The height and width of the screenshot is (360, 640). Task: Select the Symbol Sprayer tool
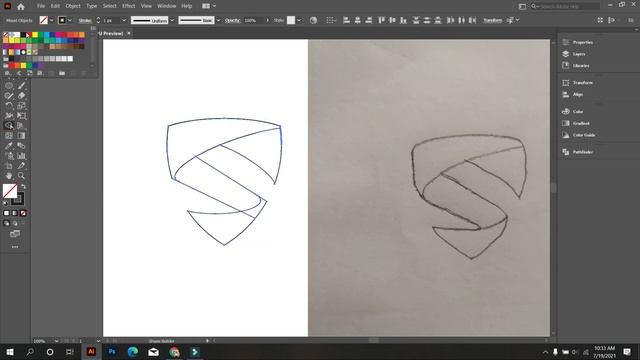click(9, 156)
